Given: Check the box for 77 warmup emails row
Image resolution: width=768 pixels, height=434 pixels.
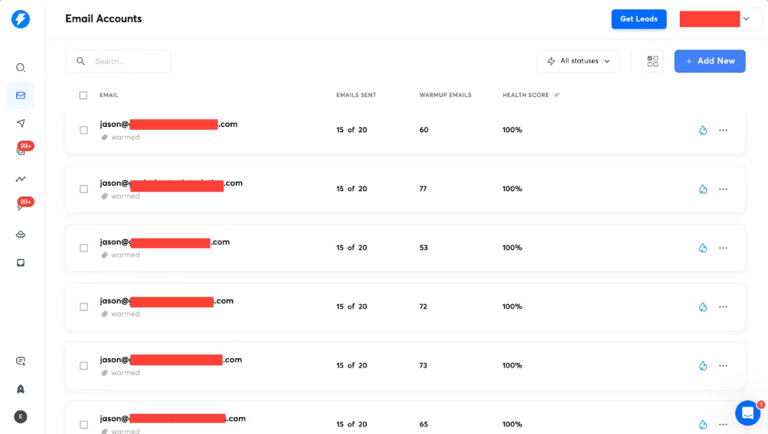Looking at the screenshot, I should [84, 189].
